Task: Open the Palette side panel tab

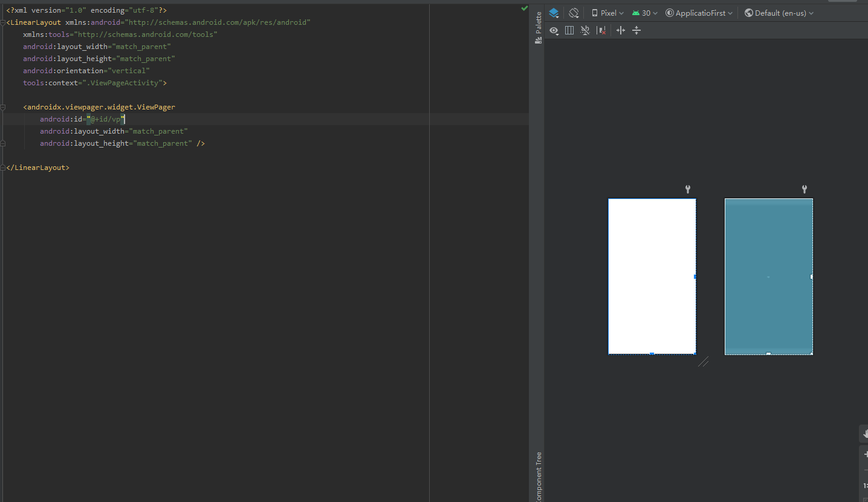Action: (538, 28)
